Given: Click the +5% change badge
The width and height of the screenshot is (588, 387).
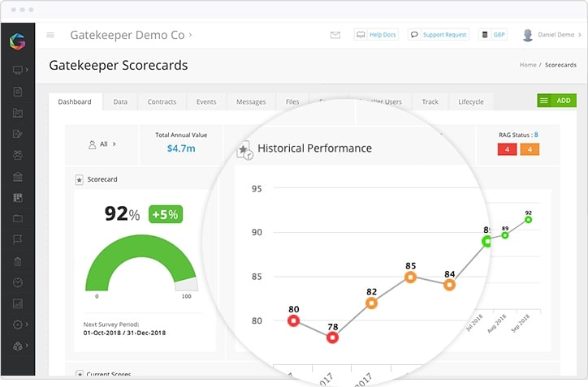Looking at the screenshot, I should tap(166, 214).
